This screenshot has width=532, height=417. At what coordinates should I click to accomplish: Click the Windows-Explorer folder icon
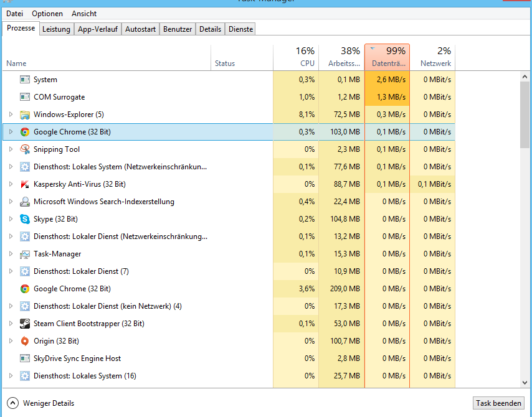25,115
